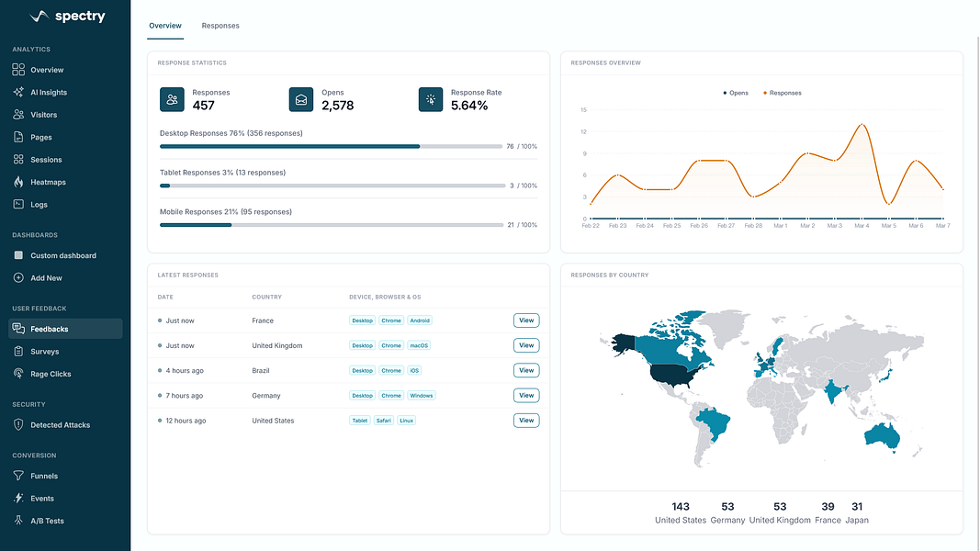View the France response from just now
Image resolution: width=980 pixels, height=551 pixels.
[526, 320]
